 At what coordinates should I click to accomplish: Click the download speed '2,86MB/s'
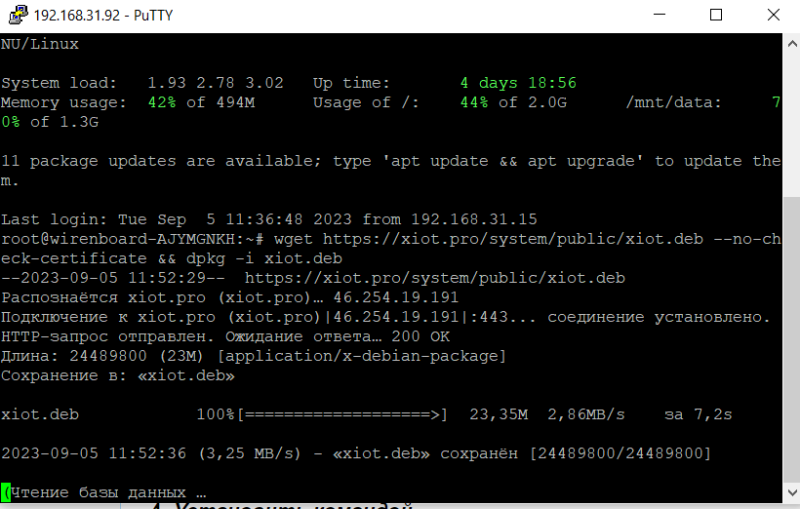[x=586, y=414]
